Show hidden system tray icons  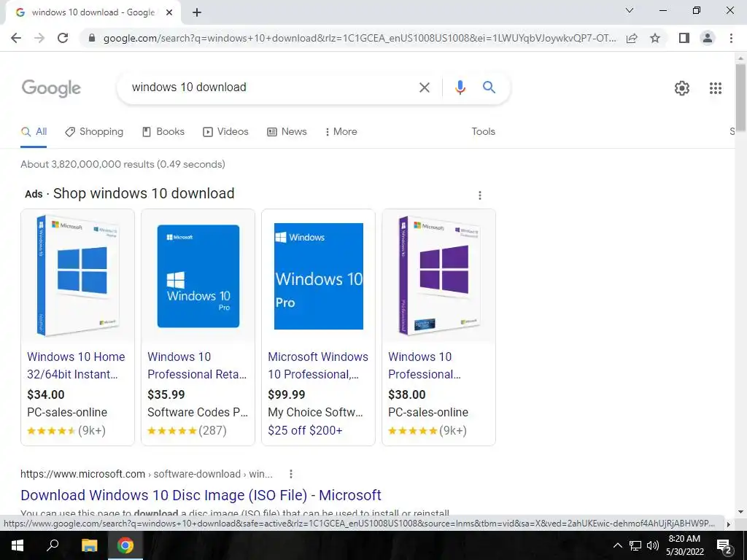click(x=617, y=545)
